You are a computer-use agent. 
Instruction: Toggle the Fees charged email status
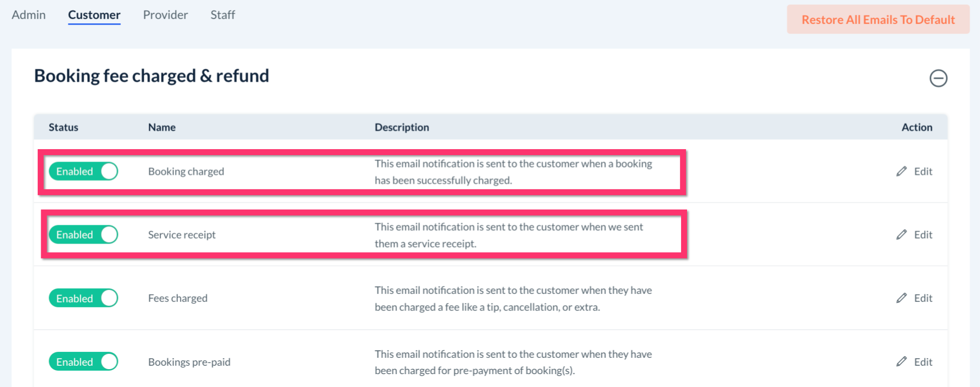83,298
